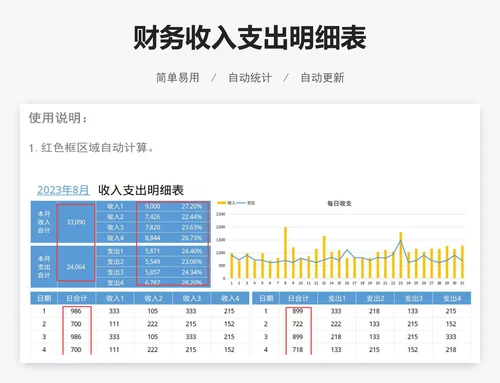The height and width of the screenshot is (383, 500).
Task: Select the 23.63% percentage cell
Action: tap(192, 227)
